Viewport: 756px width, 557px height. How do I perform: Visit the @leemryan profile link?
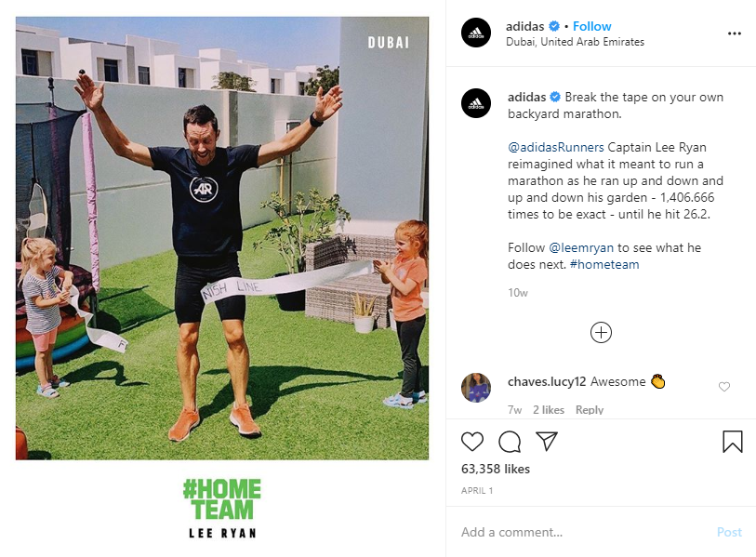581,248
